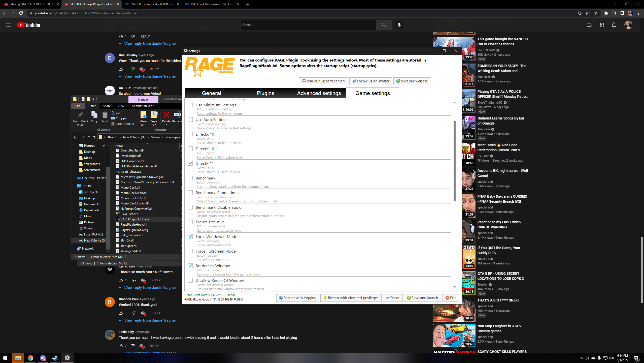Open the Plugins tab

265,93
